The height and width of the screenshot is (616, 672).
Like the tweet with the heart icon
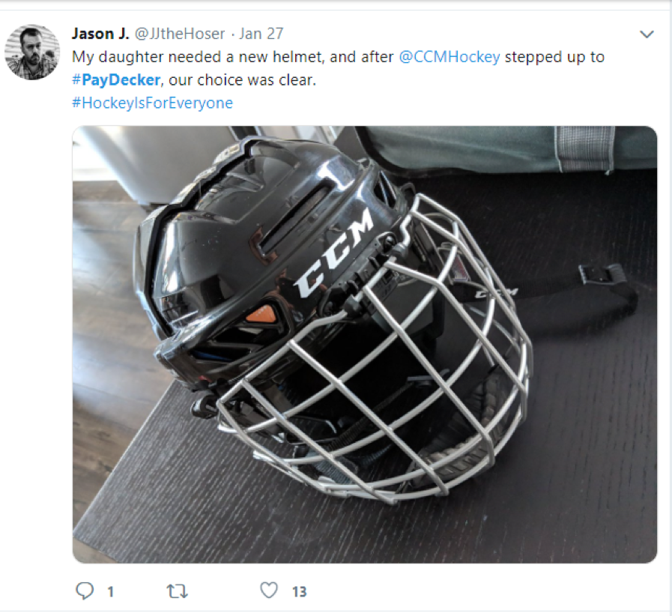pyautogui.click(x=269, y=591)
